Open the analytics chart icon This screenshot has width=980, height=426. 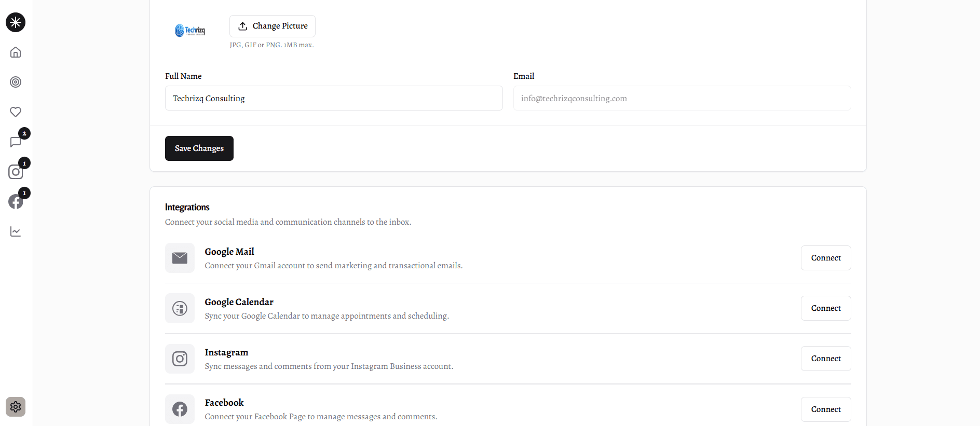click(16, 231)
